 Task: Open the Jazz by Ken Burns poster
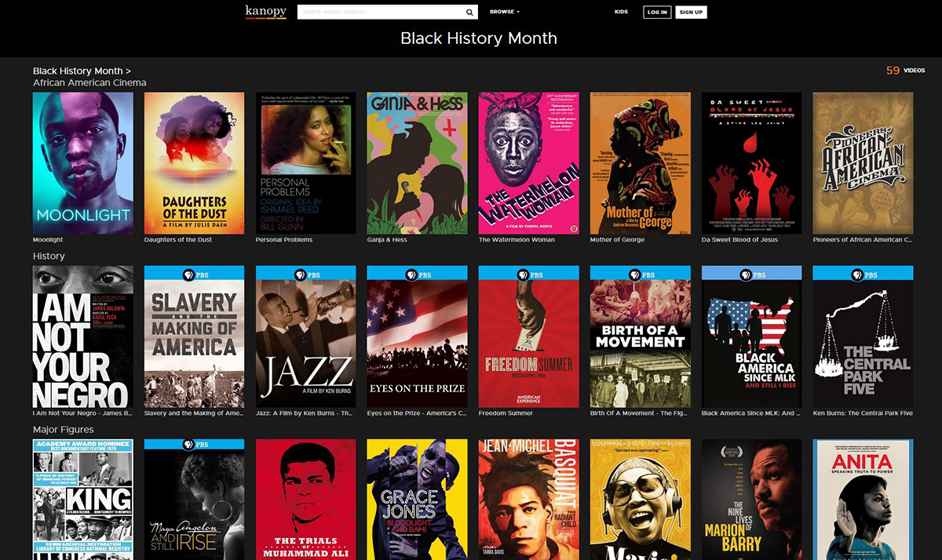(306, 336)
